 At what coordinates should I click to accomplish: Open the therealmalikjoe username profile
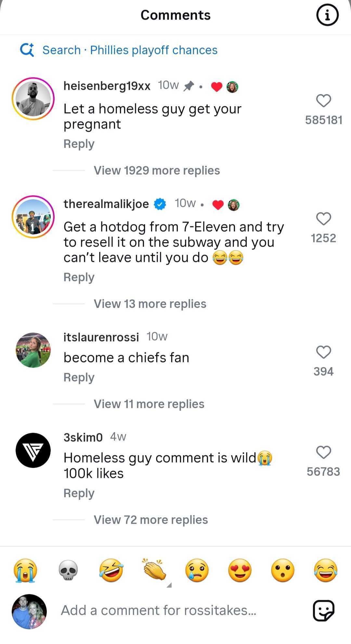pos(106,204)
